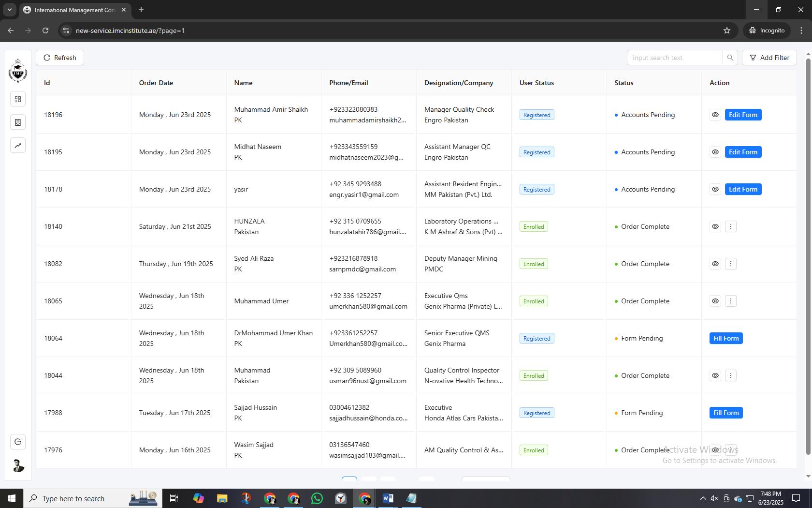Open Windows Start menu
Viewport: 812px width, 508px height.
point(12,498)
